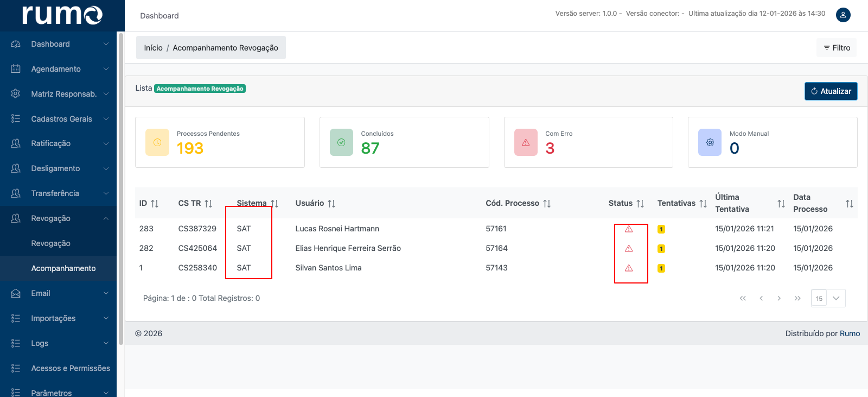Open the rows-per-page dropdown
The width and height of the screenshot is (868, 397).
click(x=835, y=298)
